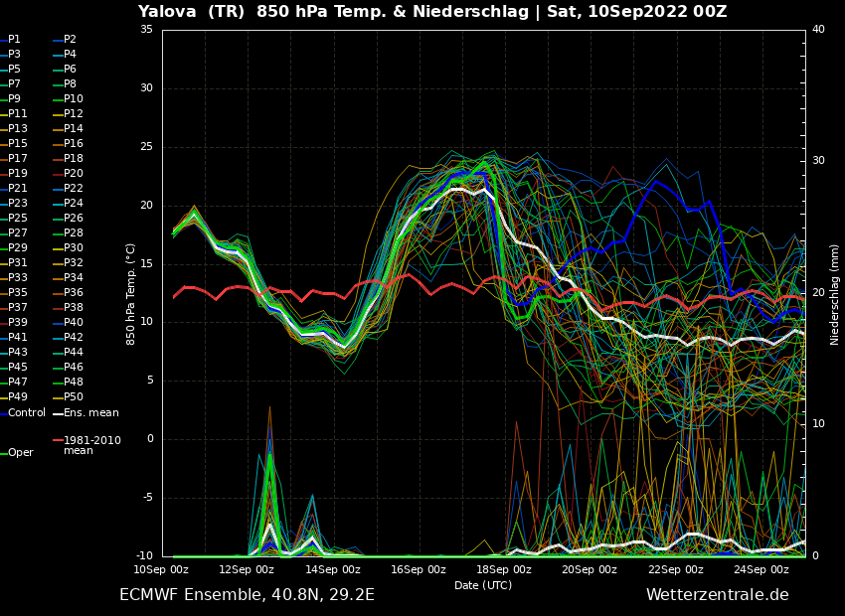Click the green Oper legend label

point(21,452)
